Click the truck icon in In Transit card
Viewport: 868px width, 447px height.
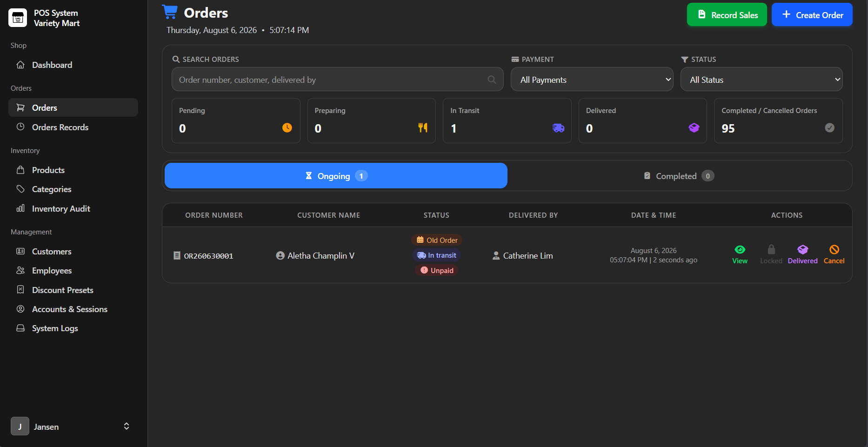click(x=558, y=128)
